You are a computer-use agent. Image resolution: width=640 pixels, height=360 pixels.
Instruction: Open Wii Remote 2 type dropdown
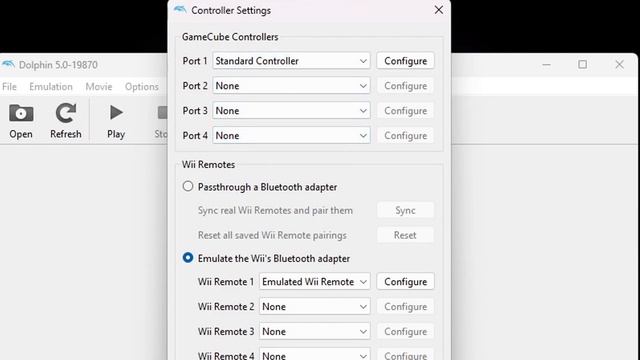(x=314, y=307)
